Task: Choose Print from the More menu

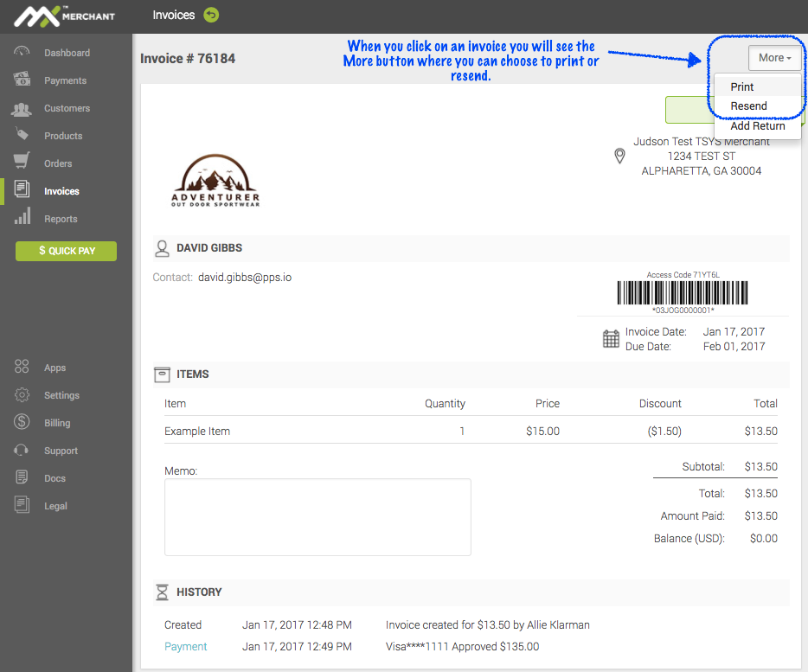Action: click(x=742, y=86)
